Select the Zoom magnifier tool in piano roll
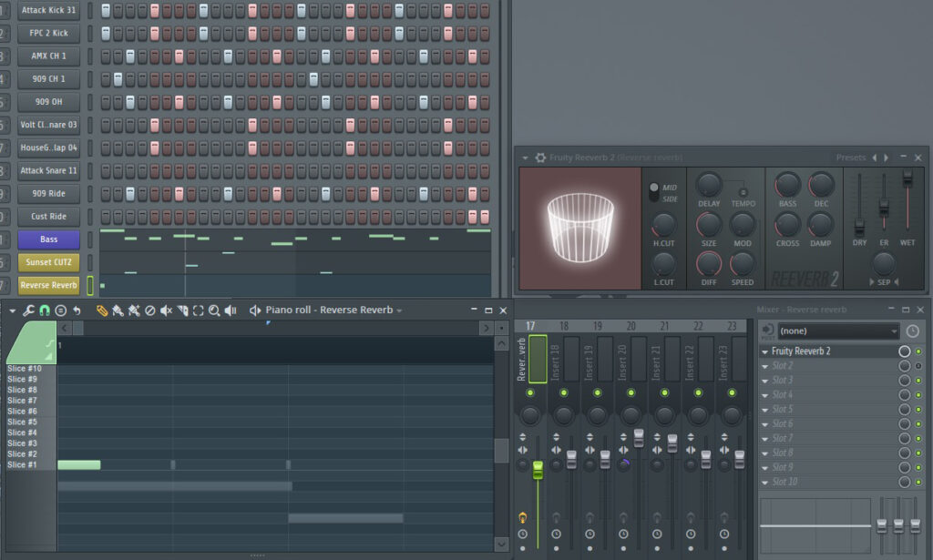 click(x=214, y=311)
